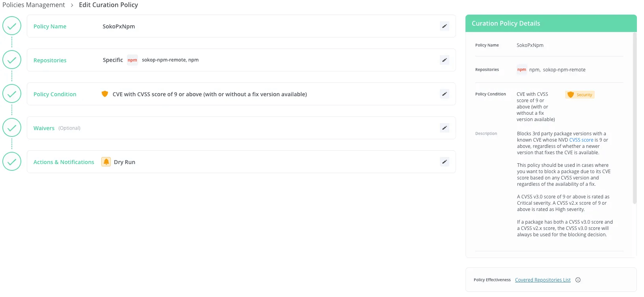Viewport: 644px width, 297px height.
Task: Click the Policy Condition edit pencil
Action: [x=444, y=94]
